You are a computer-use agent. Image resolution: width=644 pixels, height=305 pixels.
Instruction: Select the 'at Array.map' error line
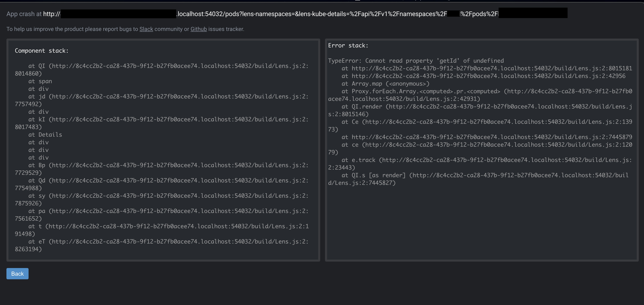(385, 83)
